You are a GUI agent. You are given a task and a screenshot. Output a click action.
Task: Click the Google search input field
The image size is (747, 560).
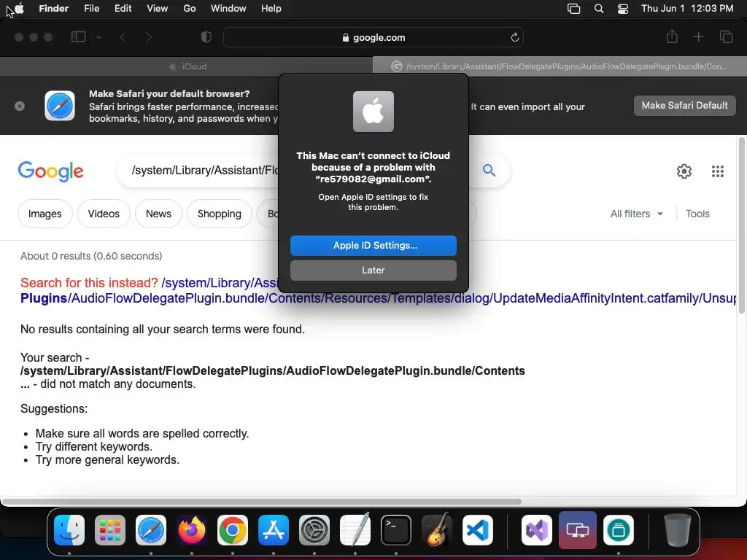(205, 170)
